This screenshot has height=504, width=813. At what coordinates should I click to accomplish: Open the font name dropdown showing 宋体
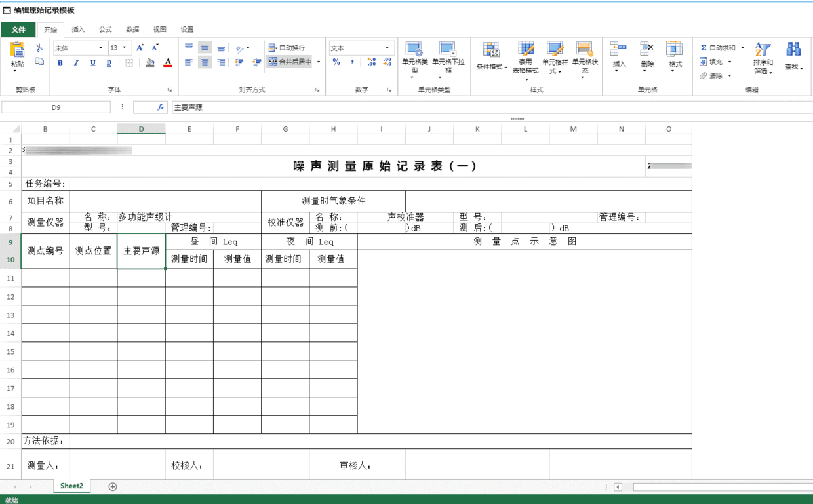[x=79, y=48]
